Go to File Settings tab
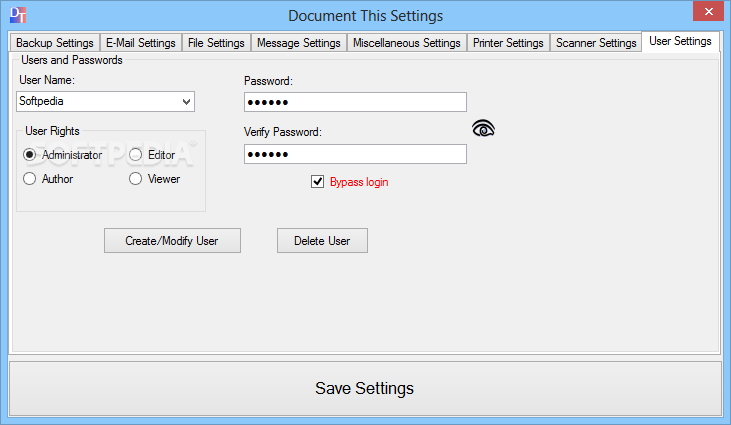Screen dimensions: 731x425 pos(216,43)
